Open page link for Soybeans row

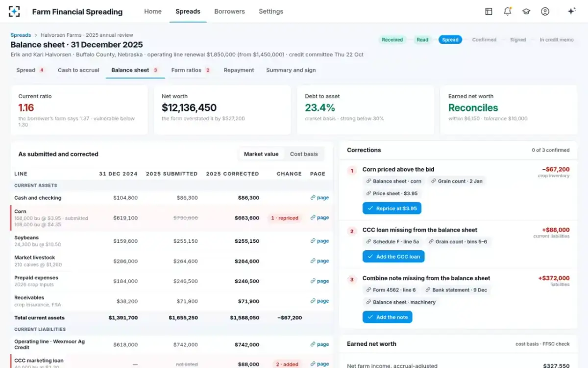(x=319, y=241)
